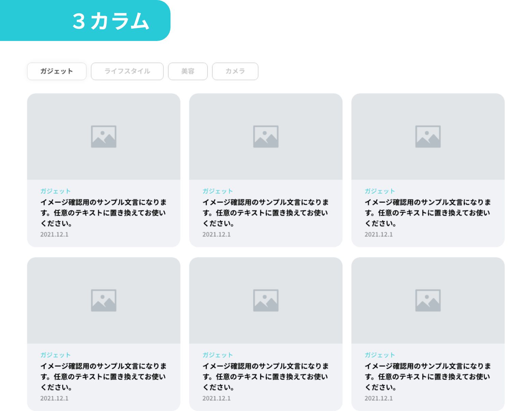This screenshot has height=411, width=532.
Task: Select the ガジェット filter tab
Action: pos(56,71)
